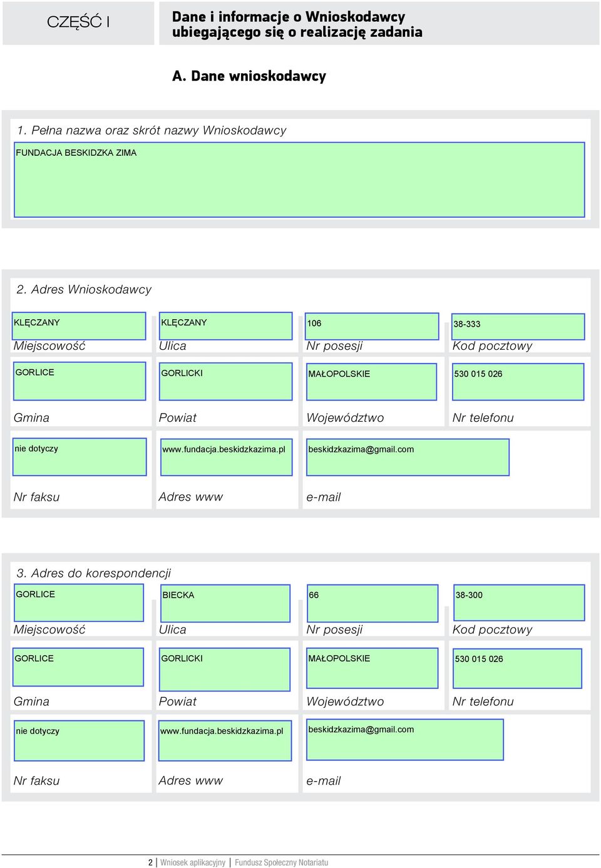
Task: Click the correspondence Miejscowość field with GORLICE
Action: [x=79, y=603]
